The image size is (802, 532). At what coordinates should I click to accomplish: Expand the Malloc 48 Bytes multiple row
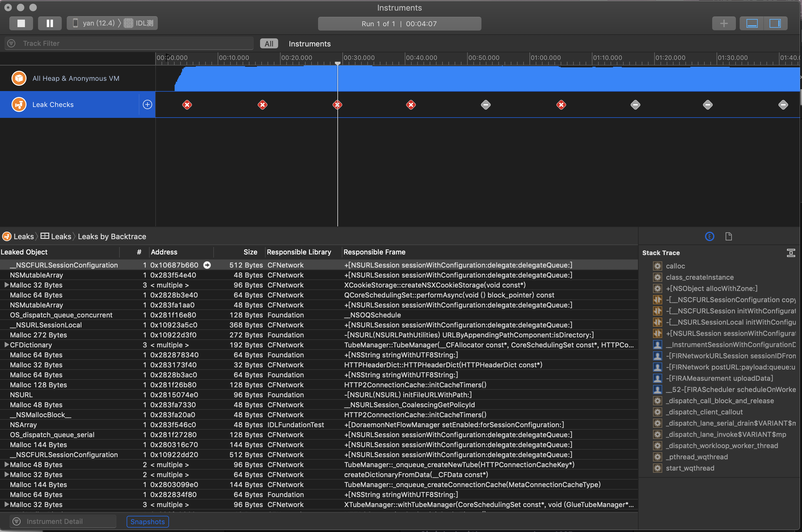[6, 464]
